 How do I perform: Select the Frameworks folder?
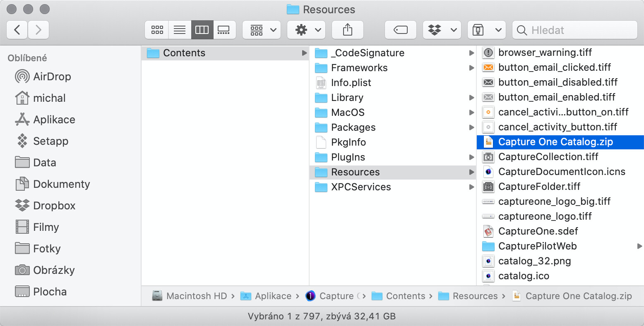click(393, 68)
